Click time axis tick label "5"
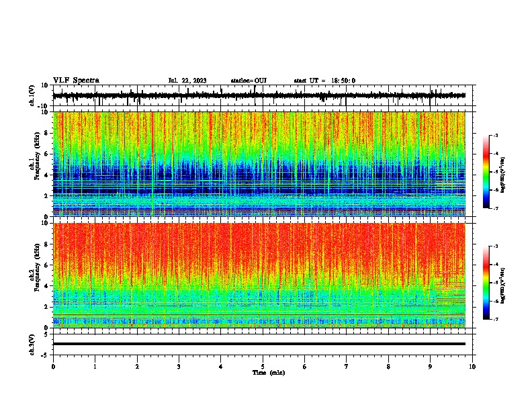532x411 pixels. coord(263,367)
